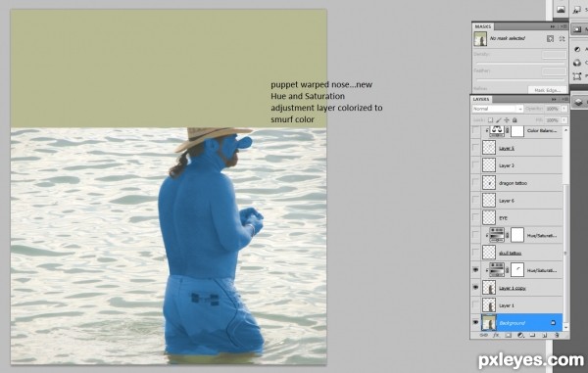Create a new group with the folder icon
Image resolution: width=588 pixels, height=373 pixels.
click(532, 335)
